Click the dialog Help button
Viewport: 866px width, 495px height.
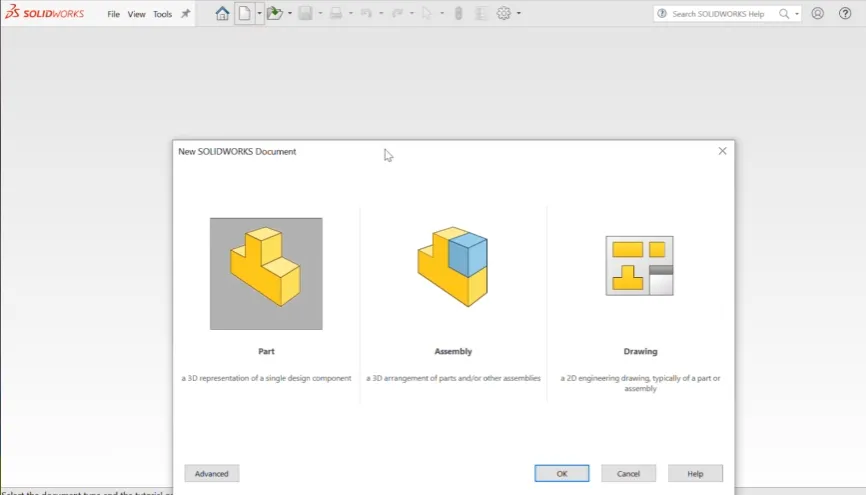695,473
